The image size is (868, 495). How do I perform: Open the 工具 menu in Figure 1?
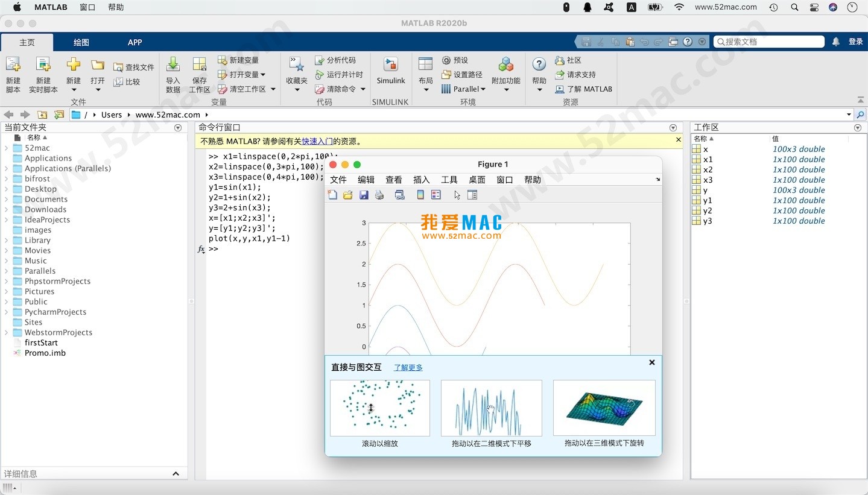449,180
